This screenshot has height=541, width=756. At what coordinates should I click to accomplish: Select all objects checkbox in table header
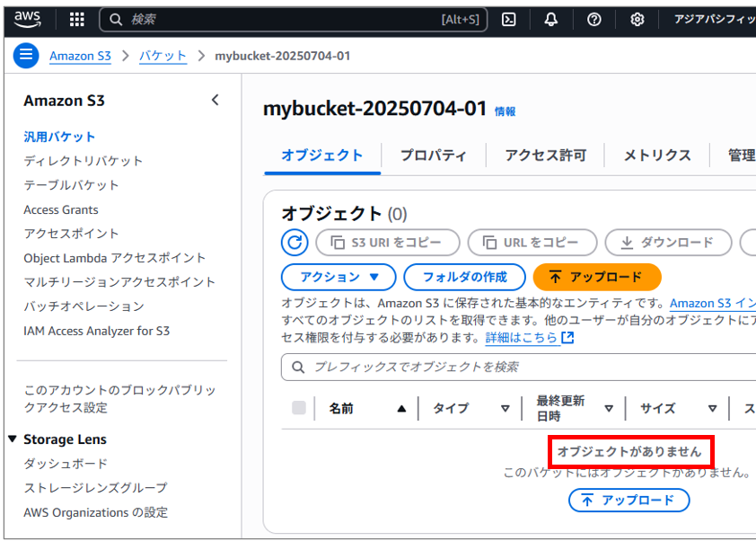299,408
